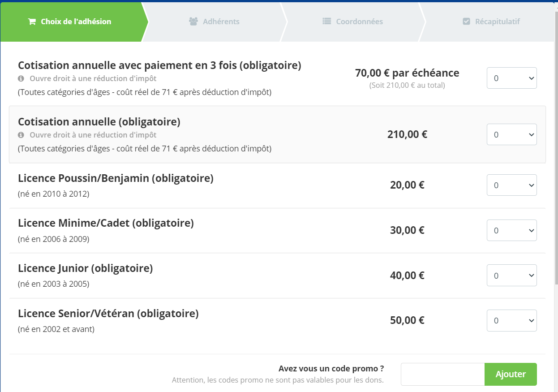Click '(né en 2006 à 2009)' text

tap(54, 239)
